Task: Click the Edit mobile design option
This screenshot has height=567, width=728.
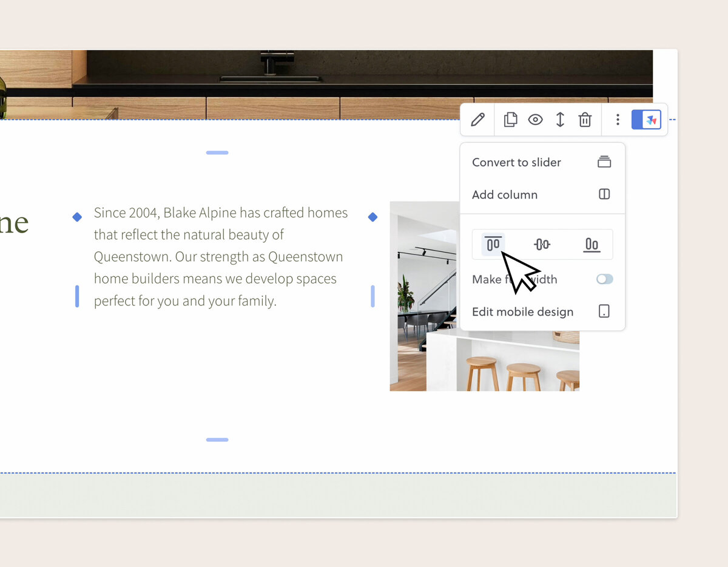Action: [522, 311]
